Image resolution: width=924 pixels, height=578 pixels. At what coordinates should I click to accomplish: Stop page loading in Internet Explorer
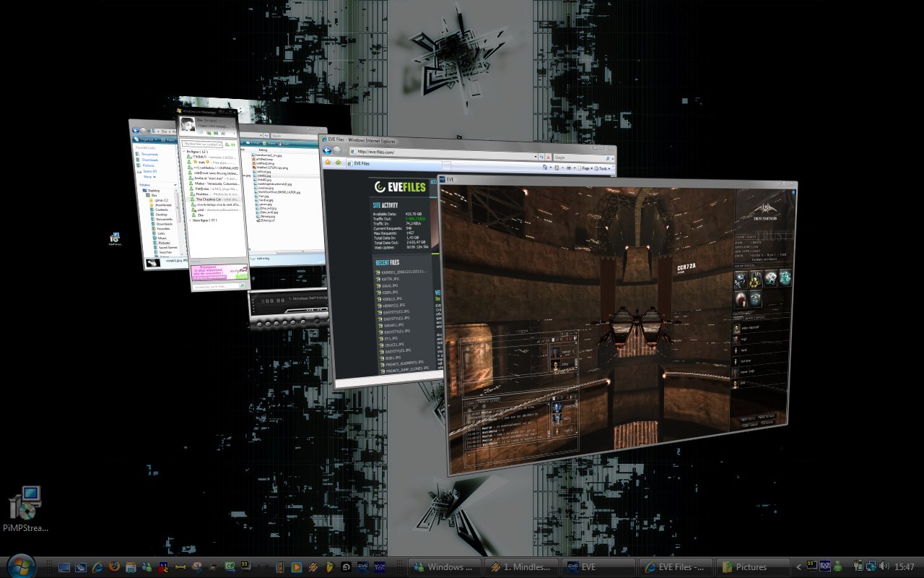pyautogui.click(x=548, y=158)
